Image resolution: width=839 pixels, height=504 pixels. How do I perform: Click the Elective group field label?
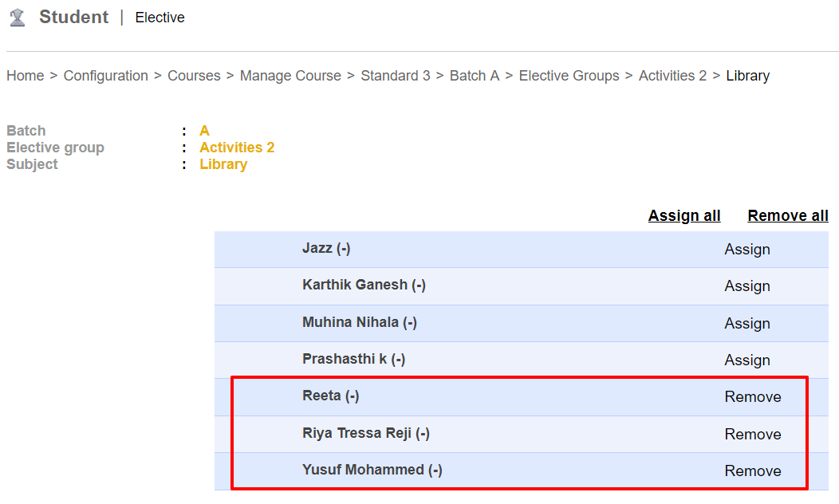pyautogui.click(x=55, y=148)
